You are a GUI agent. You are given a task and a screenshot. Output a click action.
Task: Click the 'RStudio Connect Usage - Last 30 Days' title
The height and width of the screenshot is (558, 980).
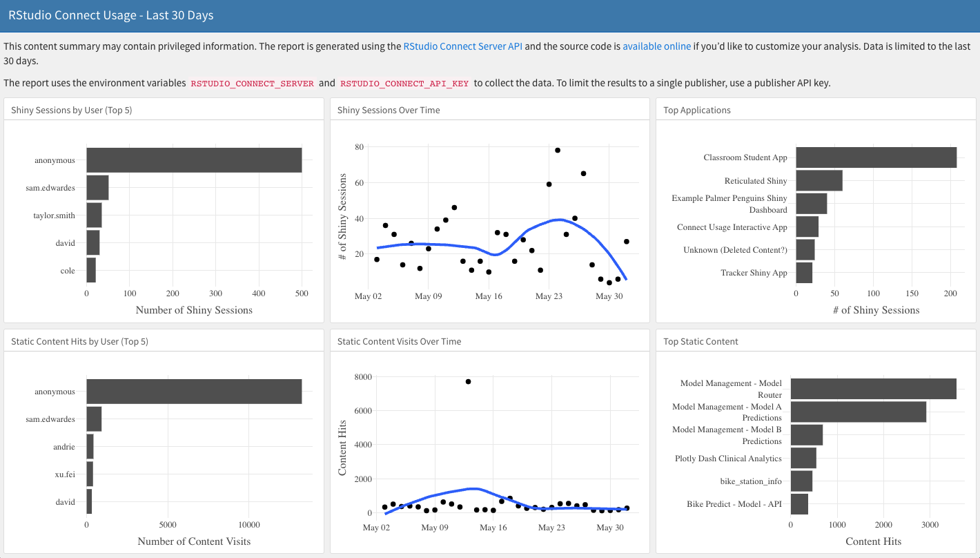pyautogui.click(x=110, y=15)
